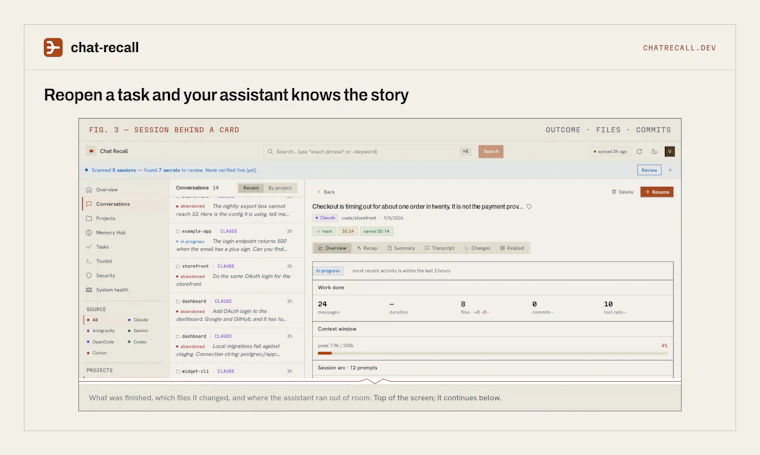Click the Claude source badge

click(325, 218)
